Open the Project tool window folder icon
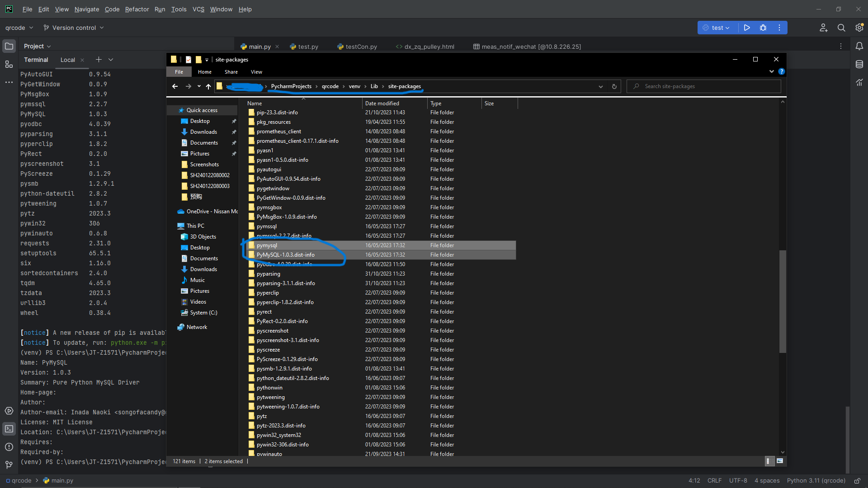Viewport: 868px width, 488px height. coord(9,46)
